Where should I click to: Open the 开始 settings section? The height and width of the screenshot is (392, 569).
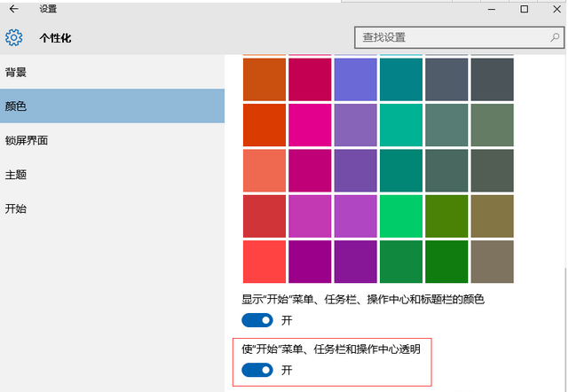[112, 208]
